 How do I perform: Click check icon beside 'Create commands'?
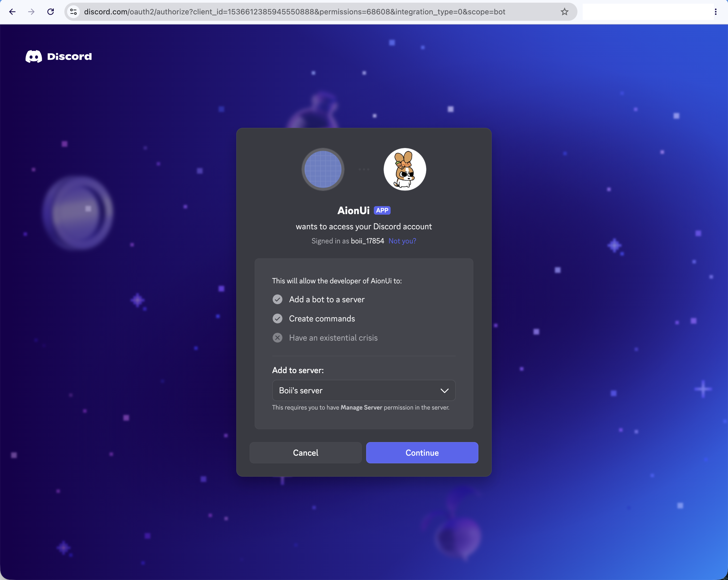click(x=277, y=319)
